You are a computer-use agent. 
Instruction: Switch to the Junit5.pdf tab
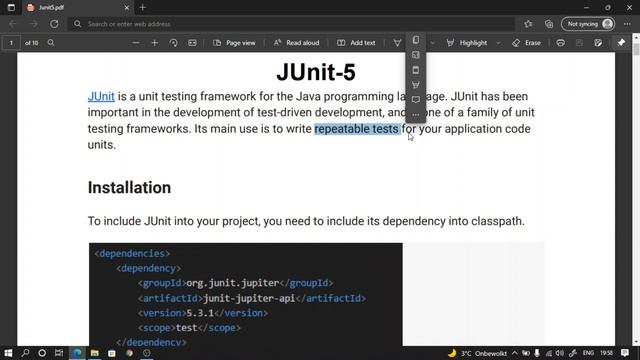click(x=76, y=7)
